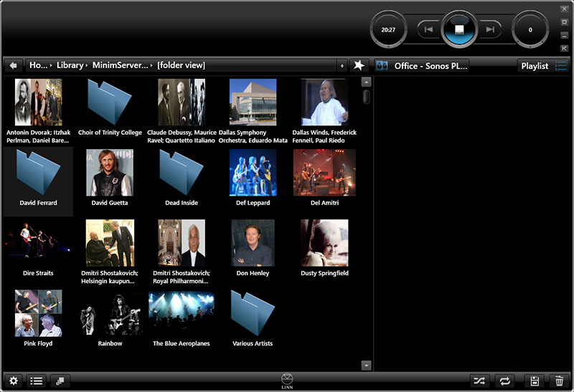Click the stop playback button
574x392 pixels.
[x=459, y=29]
